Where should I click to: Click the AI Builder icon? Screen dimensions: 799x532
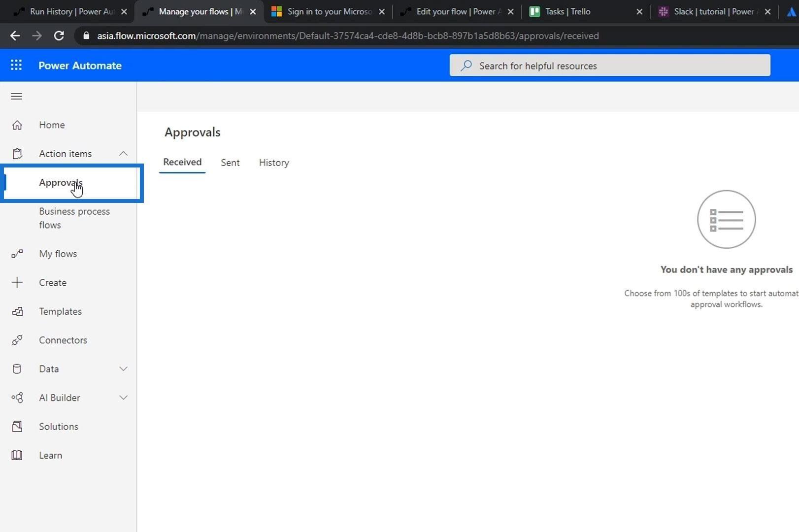pos(17,398)
